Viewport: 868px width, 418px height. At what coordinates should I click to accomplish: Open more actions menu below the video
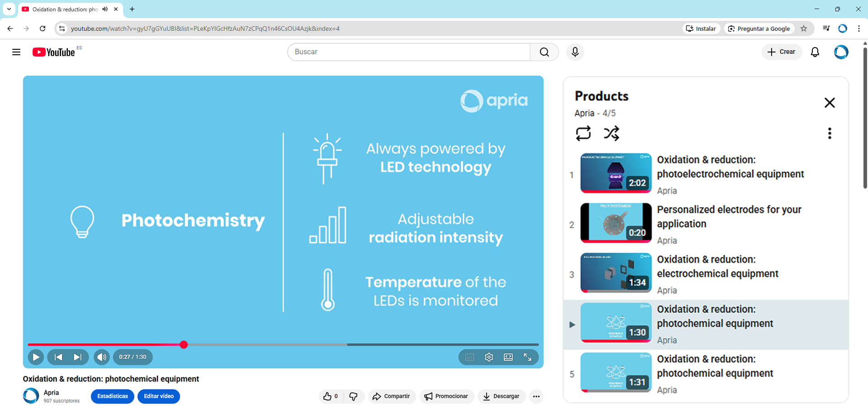(536, 396)
